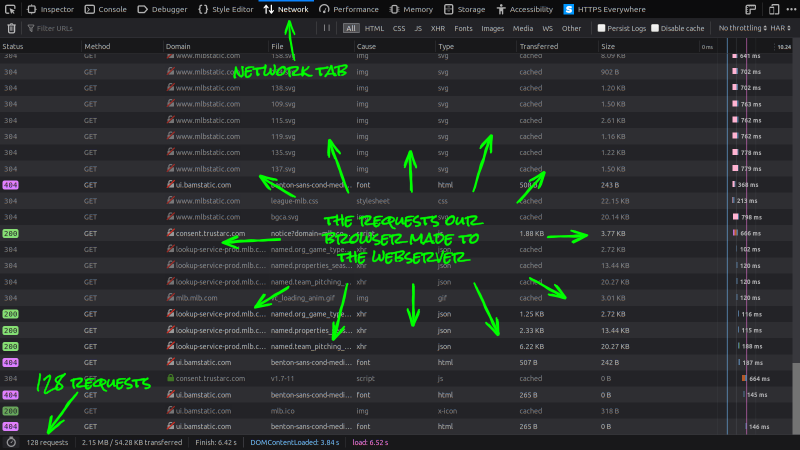Select the 115.svg request row
This screenshot has height=450, width=800.
click(x=396, y=120)
